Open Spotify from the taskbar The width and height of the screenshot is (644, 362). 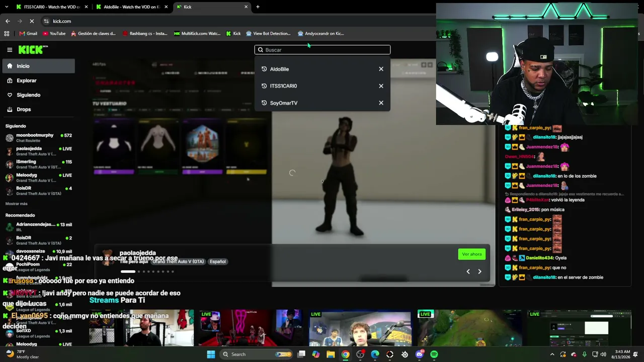point(434,354)
